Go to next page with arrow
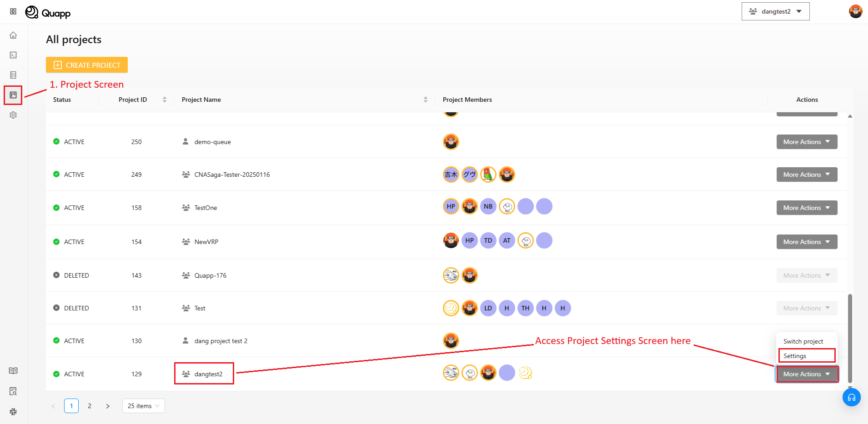The height and width of the screenshot is (424, 868). pyautogui.click(x=108, y=406)
